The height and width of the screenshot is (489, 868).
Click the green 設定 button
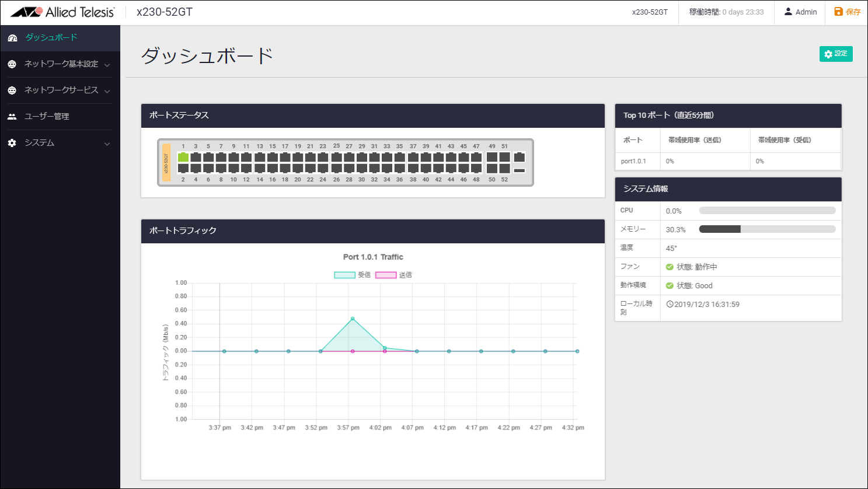[x=835, y=54]
